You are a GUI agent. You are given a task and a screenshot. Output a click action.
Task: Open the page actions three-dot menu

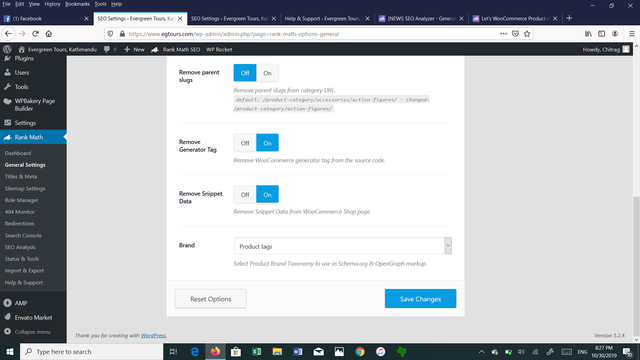click(503, 34)
